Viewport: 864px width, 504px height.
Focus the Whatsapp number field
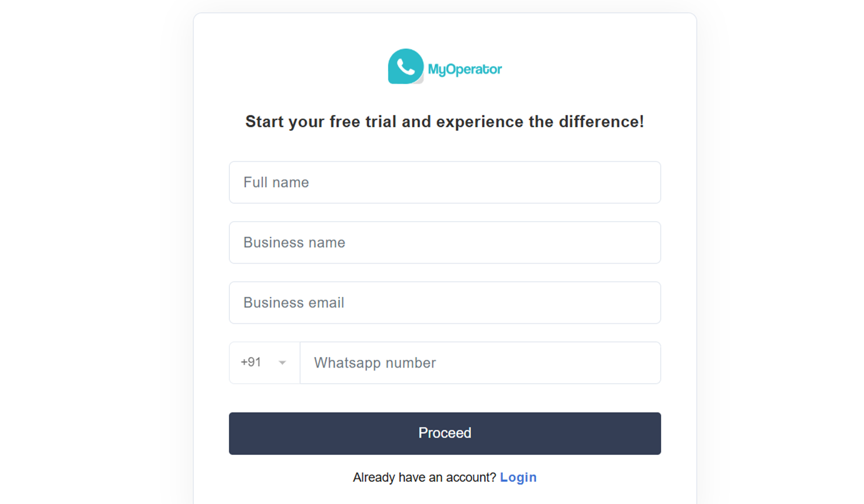click(480, 363)
